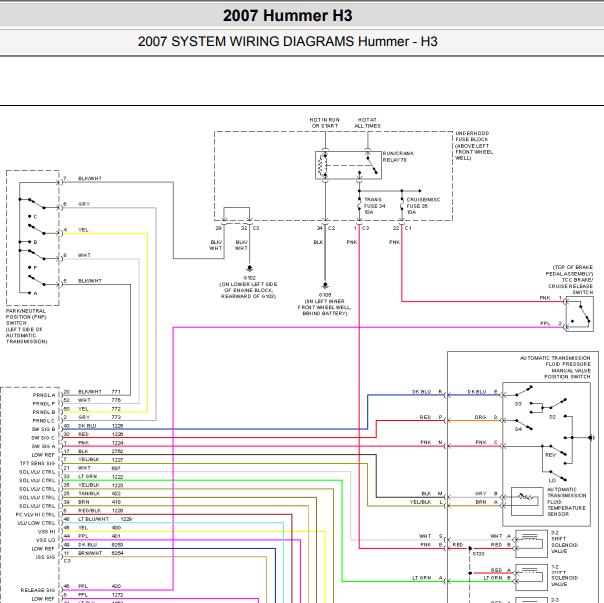Click the "PRNDL B" terminal label
The height and width of the screenshot is (603, 604).
[x=44, y=412]
